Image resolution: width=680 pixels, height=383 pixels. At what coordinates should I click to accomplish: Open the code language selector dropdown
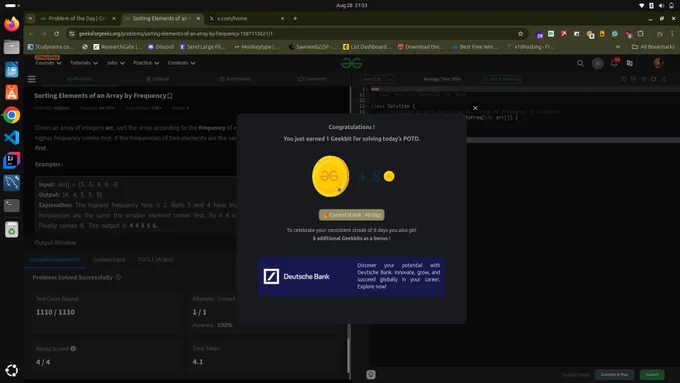pos(377,79)
